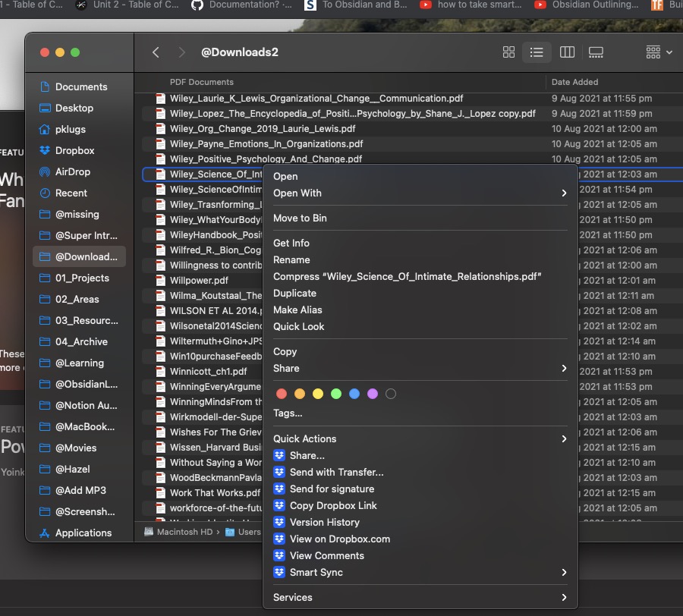Open the @missing sidebar folder
The width and height of the screenshot is (683, 616).
79,214
